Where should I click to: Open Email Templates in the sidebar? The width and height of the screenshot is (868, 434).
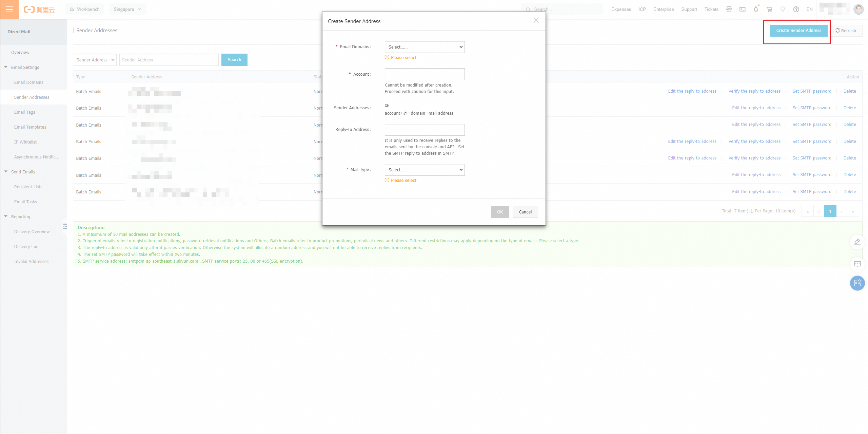(30, 127)
